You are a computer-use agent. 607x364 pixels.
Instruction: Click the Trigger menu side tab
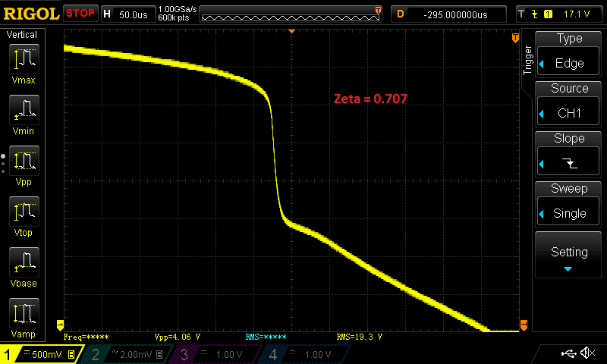(527, 60)
